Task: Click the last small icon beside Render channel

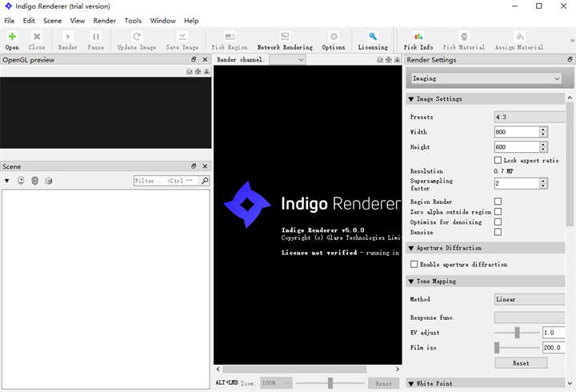Action: 397,59
